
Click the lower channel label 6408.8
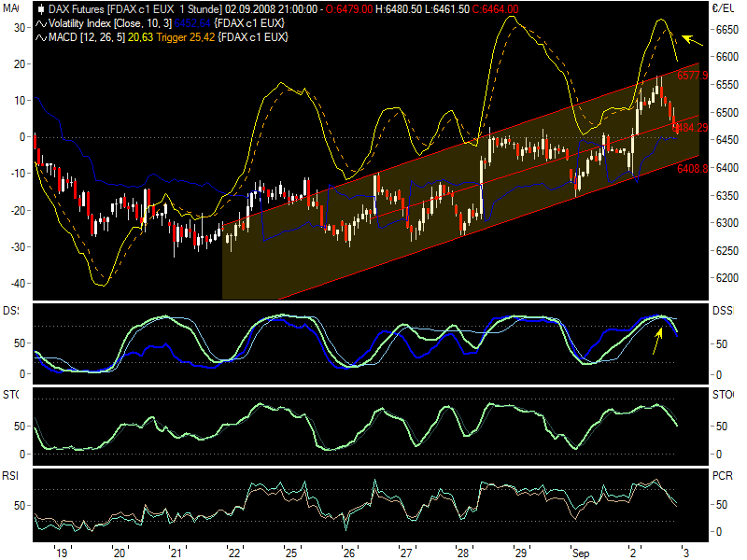[692, 168]
